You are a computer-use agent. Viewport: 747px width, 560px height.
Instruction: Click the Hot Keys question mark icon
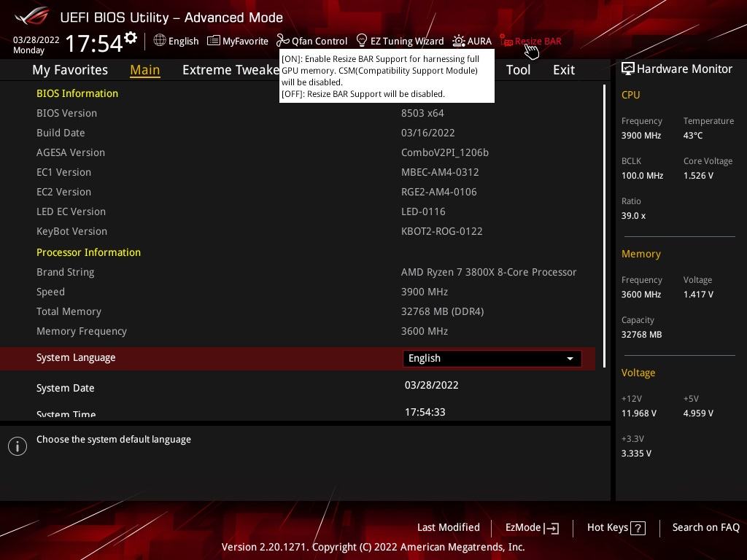click(x=638, y=528)
